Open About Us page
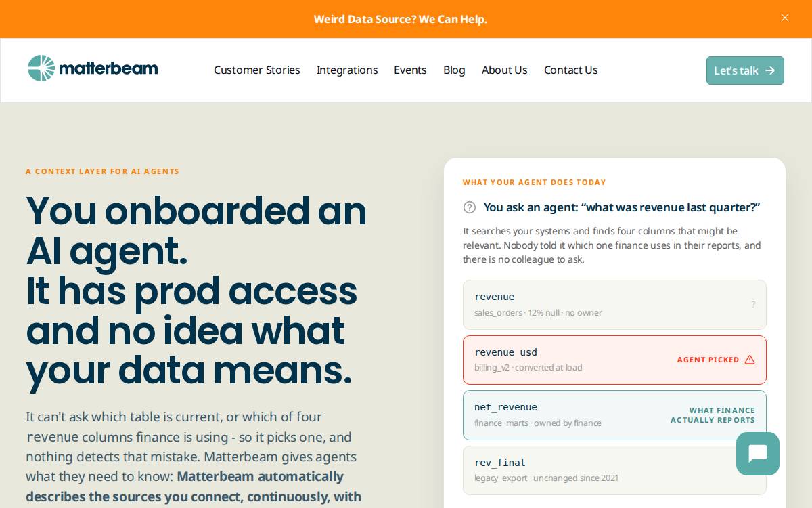The height and width of the screenshot is (508, 812). click(505, 70)
